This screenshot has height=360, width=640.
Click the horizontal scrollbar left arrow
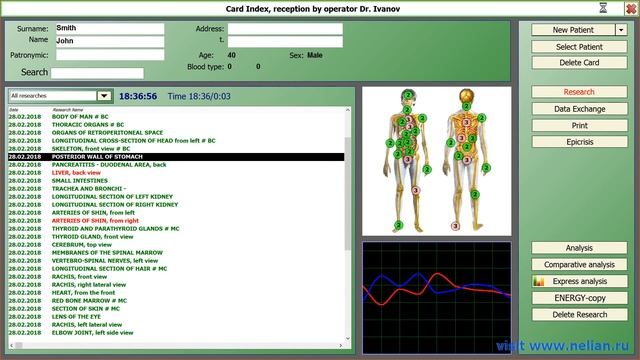click(x=11, y=345)
